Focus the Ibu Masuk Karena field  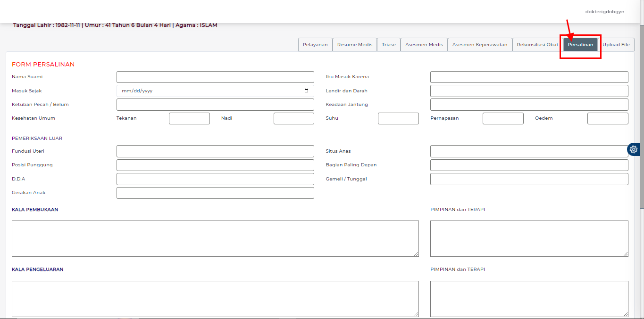point(529,77)
